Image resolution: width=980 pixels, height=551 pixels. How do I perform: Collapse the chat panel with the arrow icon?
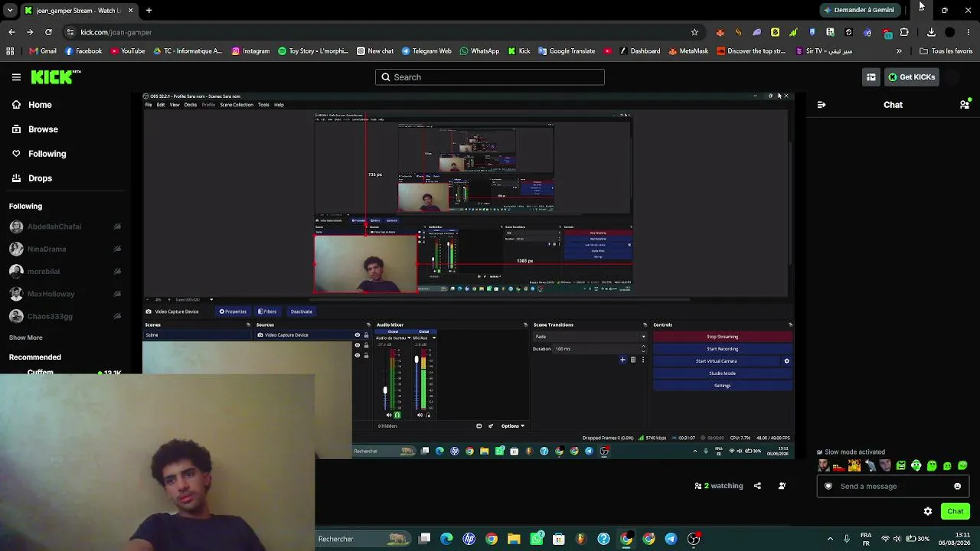coord(822,105)
